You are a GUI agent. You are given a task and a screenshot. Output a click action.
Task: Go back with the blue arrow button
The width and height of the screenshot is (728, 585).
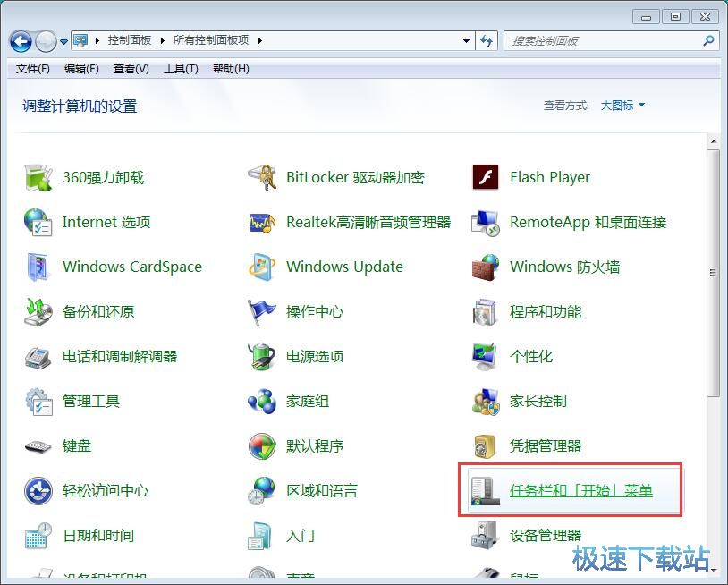pos(21,42)
